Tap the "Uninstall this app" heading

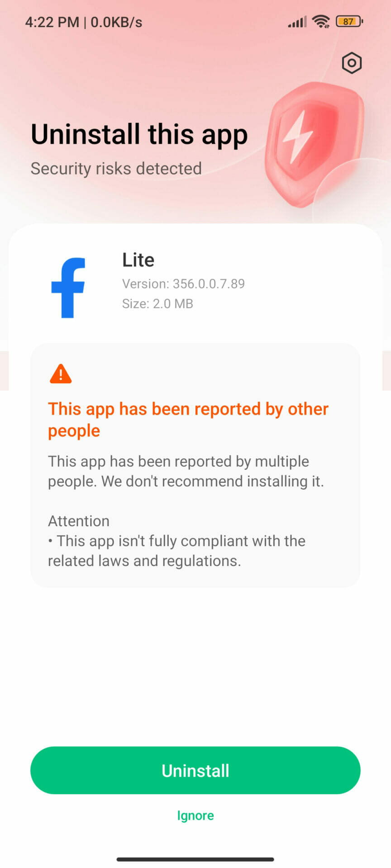point(139,134)
